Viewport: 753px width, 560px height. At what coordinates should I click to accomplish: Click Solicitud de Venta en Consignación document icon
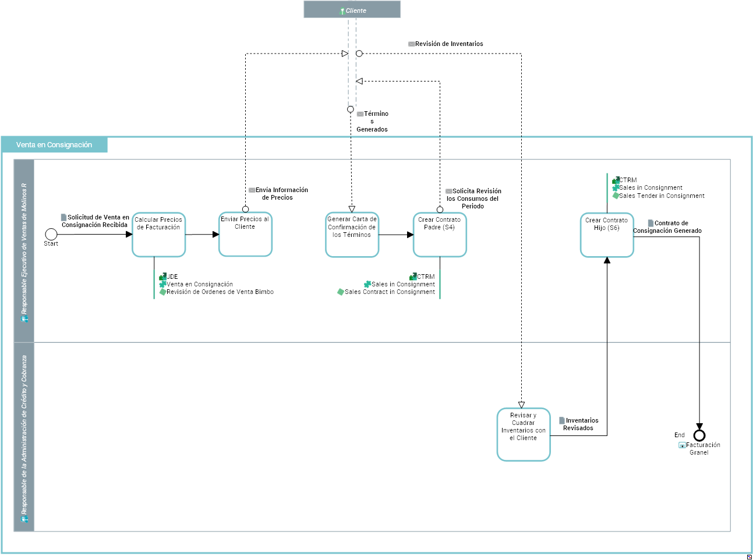pos(63,217)
